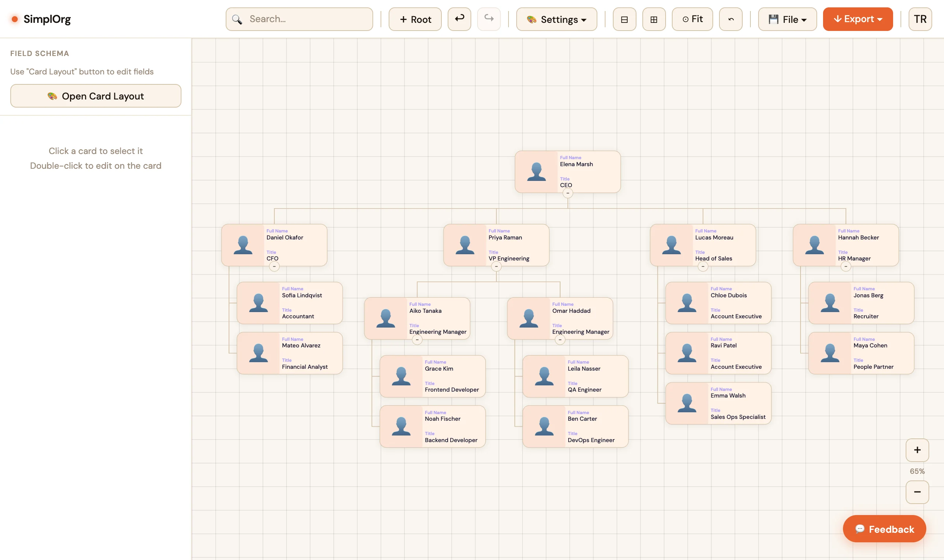The image size is (944, 560).
Task: Click the redo arrow button
Action: [x=489, y=19]
